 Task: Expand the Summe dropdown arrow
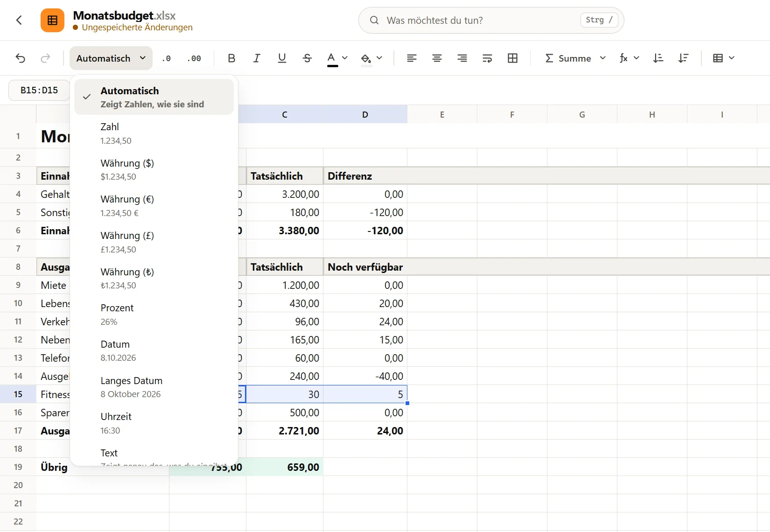click(x=603, y=58)
